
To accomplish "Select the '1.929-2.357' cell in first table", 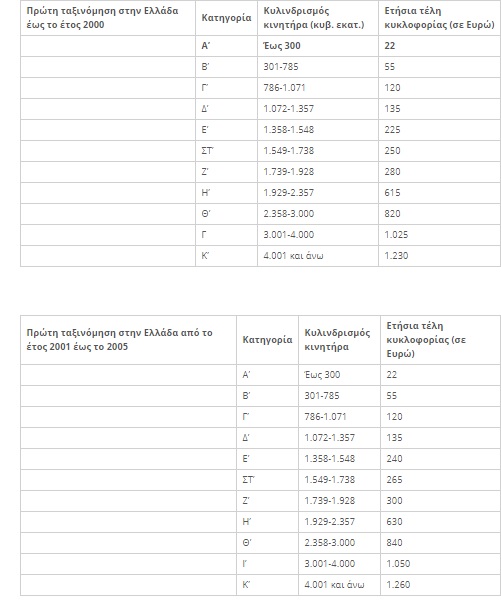I will pyautogui.click(x=318, y=193).
